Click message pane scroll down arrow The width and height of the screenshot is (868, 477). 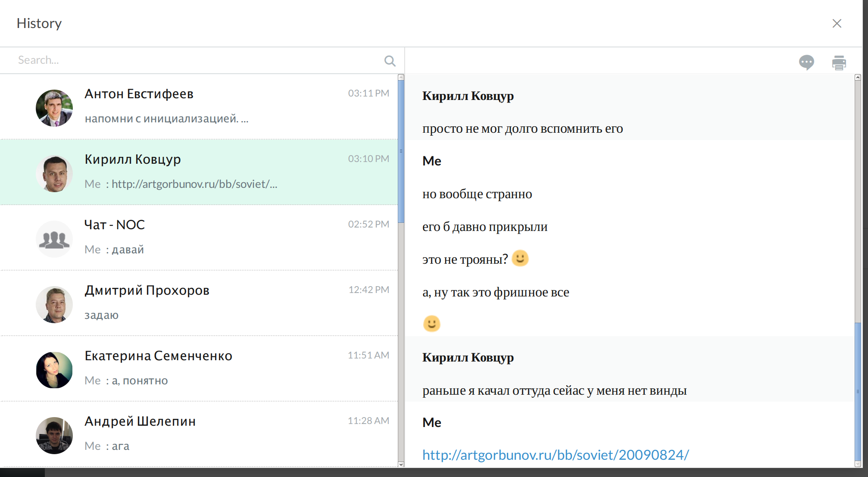[x=858, y=464]
